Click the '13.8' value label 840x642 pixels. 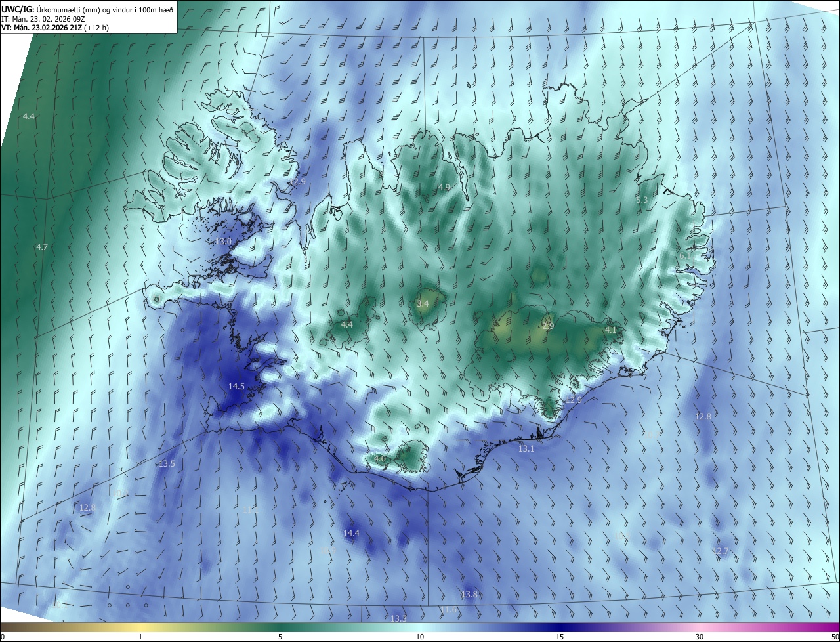click(469, 595)
